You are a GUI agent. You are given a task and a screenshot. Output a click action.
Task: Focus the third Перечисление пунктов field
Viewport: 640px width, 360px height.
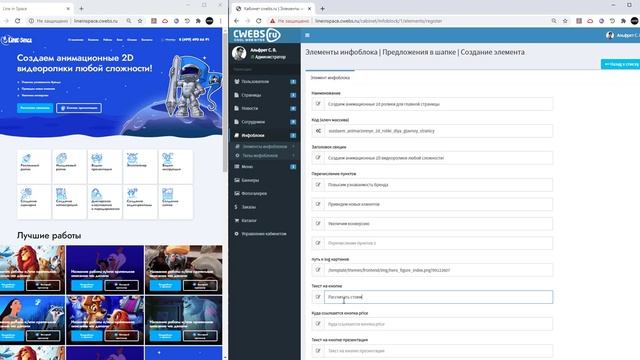(x=438, y=224)
